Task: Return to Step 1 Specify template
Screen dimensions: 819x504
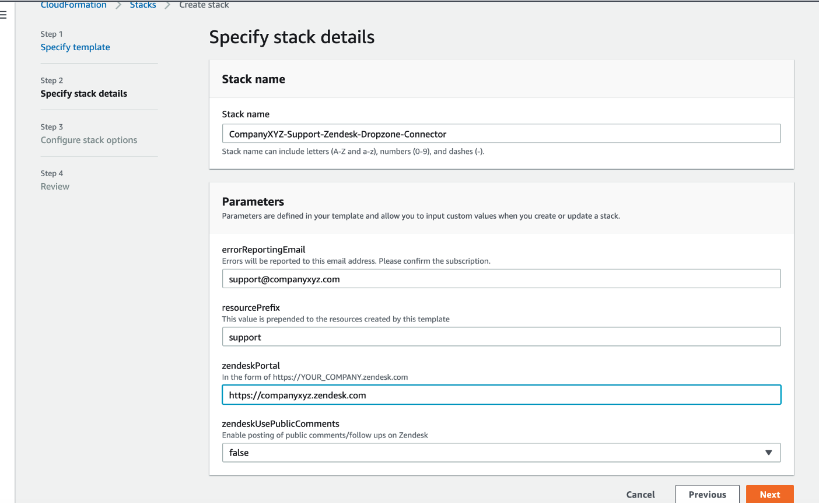Action: pos(75,47)
